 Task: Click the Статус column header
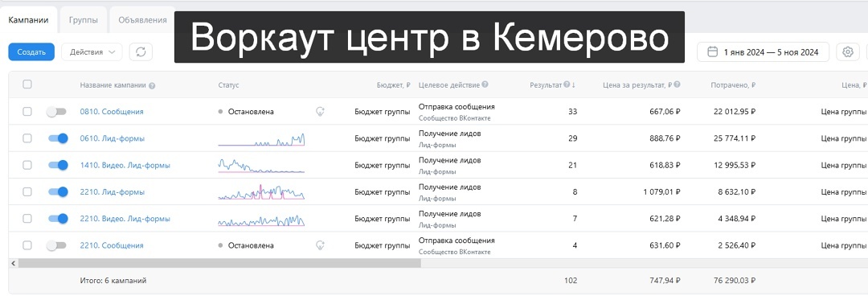tap(228, 85)
